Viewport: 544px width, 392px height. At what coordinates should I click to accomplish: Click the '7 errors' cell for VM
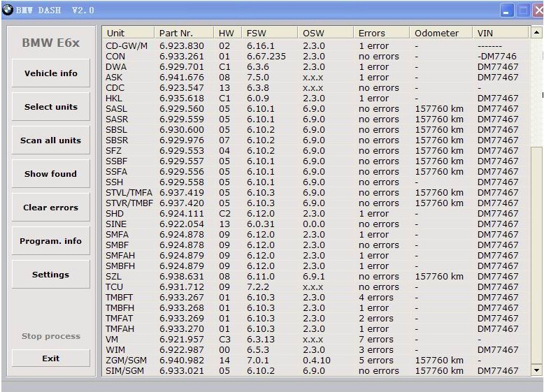tap(376, 340)
